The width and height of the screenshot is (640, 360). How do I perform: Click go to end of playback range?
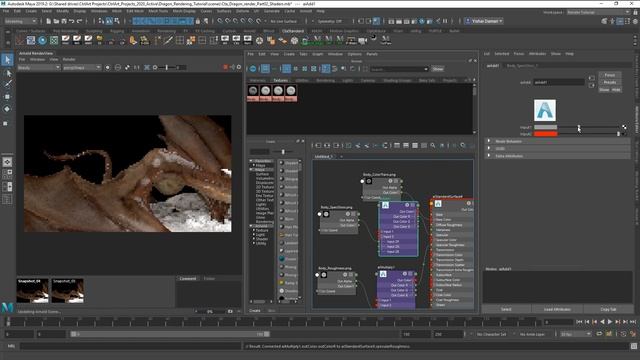tap(633, 322)
